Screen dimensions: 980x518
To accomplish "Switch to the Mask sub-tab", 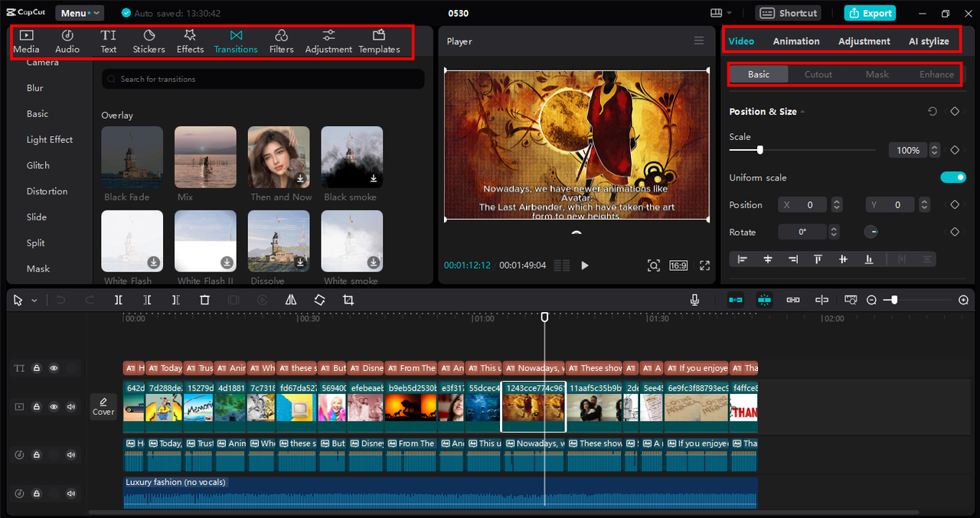I will pos(877,74).
